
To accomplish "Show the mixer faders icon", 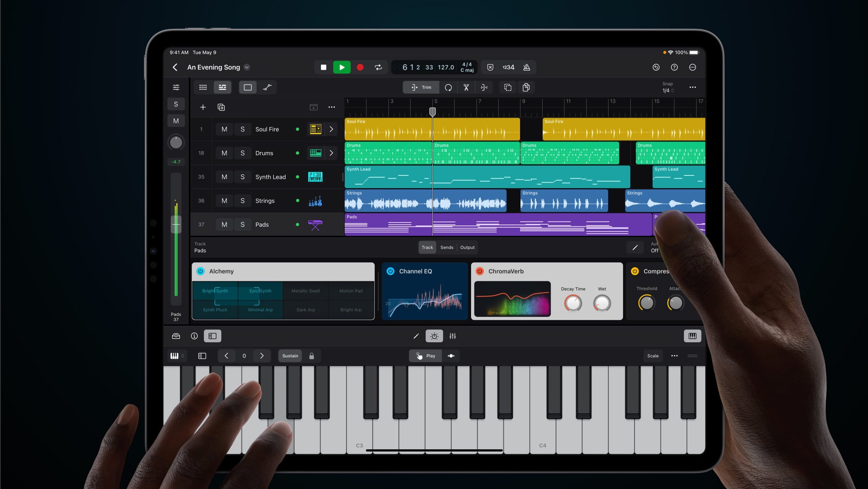I will 453,336.
